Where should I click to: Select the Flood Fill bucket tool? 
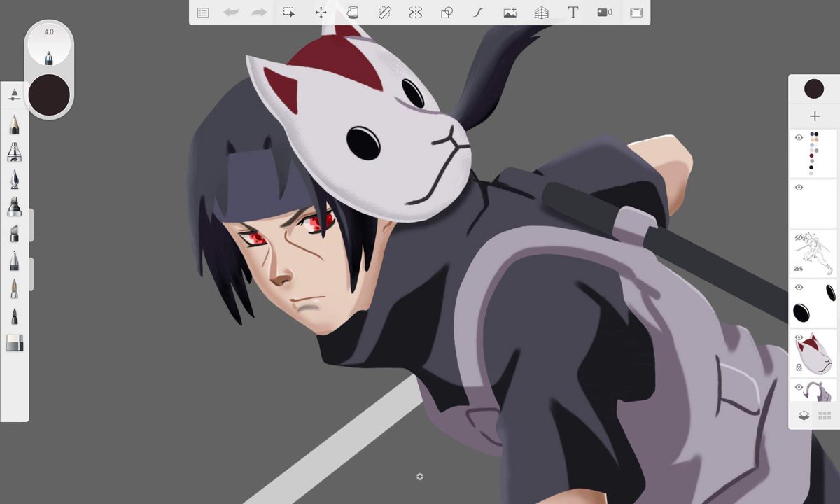(353, 13)
